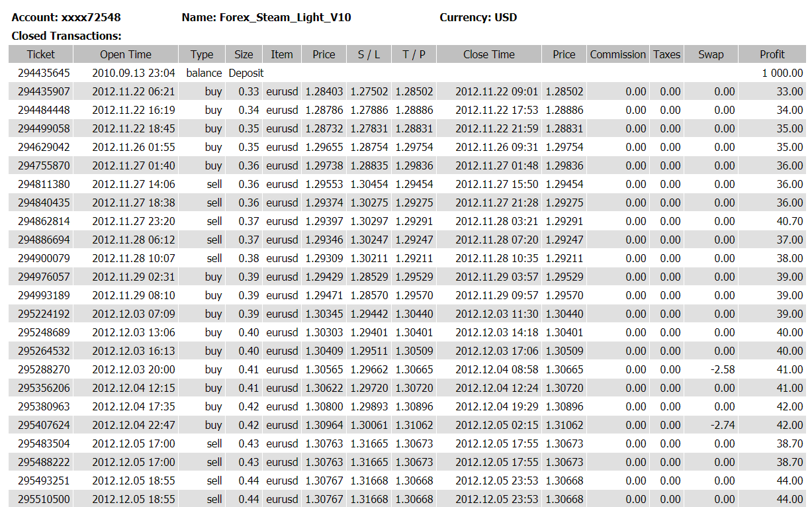The height and width of the screenshot is (507, 812).
Task: Click open price 1.30800
Action: [x=324, y=406]
